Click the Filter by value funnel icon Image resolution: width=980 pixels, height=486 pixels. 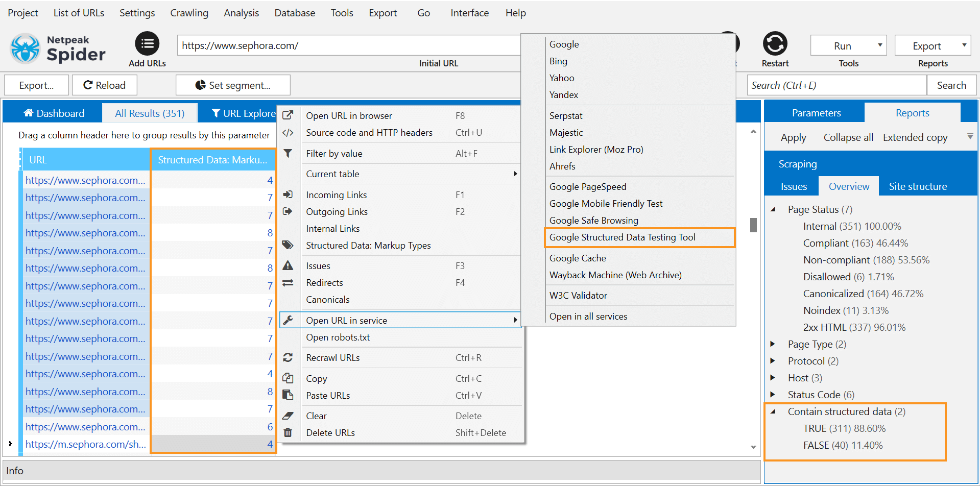pos(288,153)
